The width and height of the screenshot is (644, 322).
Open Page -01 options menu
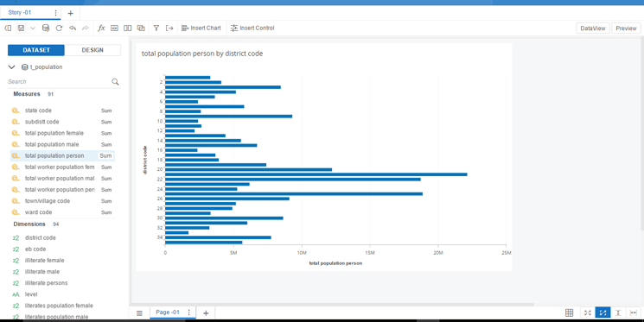coord(189,313)
